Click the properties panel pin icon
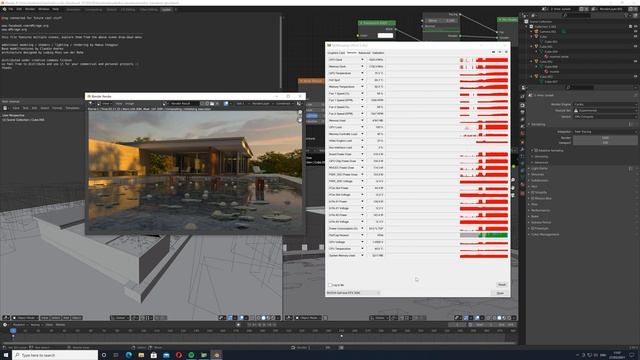Viewport: 640px width, 360px height. (635, 95)
